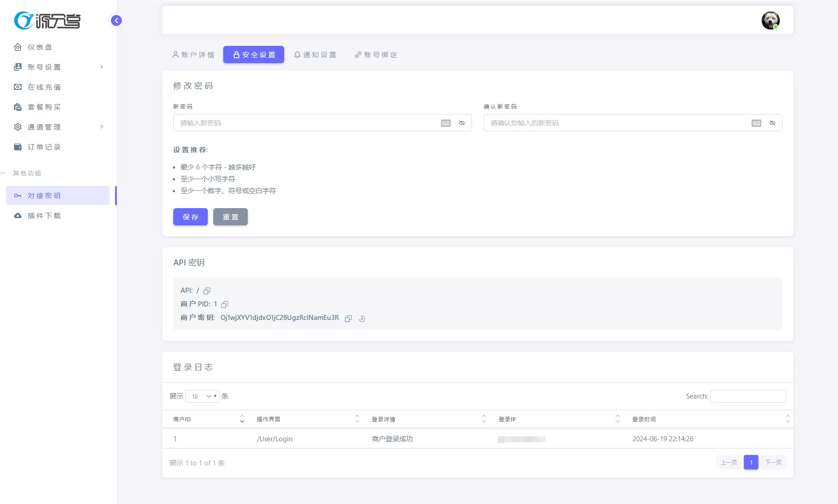838x504 pixels.
Task: Select the 插件下载 sidebar icon
Action: [x=44, y=215]
